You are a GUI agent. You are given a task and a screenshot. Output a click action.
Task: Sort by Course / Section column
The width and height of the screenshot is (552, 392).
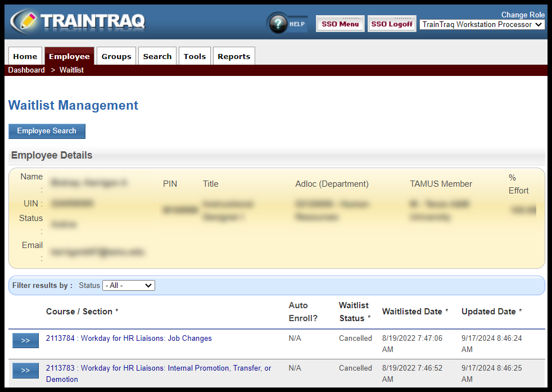[79, 312]
